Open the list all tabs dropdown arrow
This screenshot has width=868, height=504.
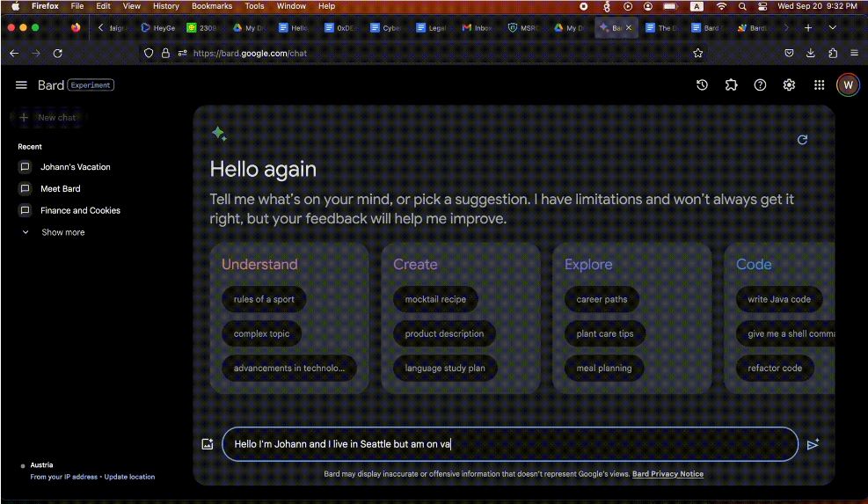pos(832,27)
